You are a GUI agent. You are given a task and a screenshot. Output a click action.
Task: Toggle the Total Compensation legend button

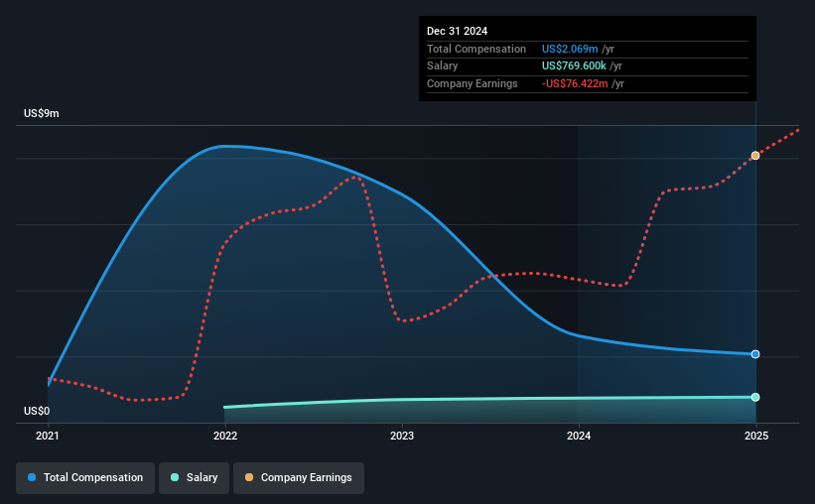(x=85, y=477)
